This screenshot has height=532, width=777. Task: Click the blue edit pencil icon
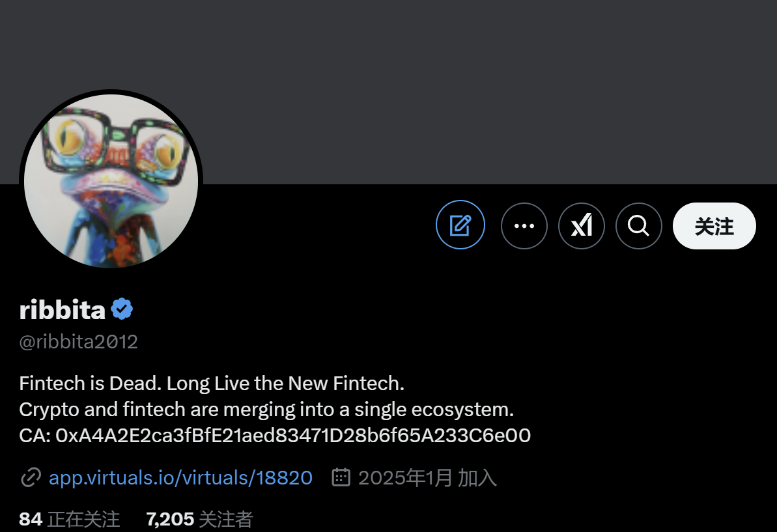(x=460, y=225)
